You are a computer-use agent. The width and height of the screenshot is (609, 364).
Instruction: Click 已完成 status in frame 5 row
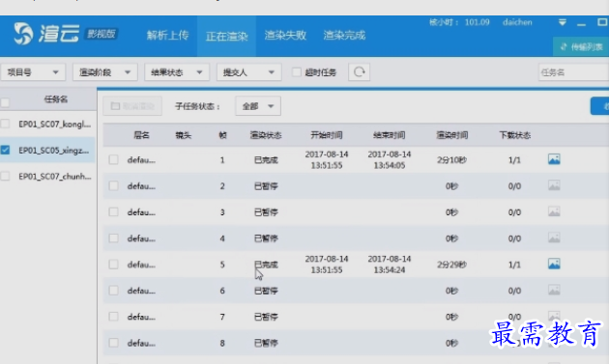click(266, 265)
